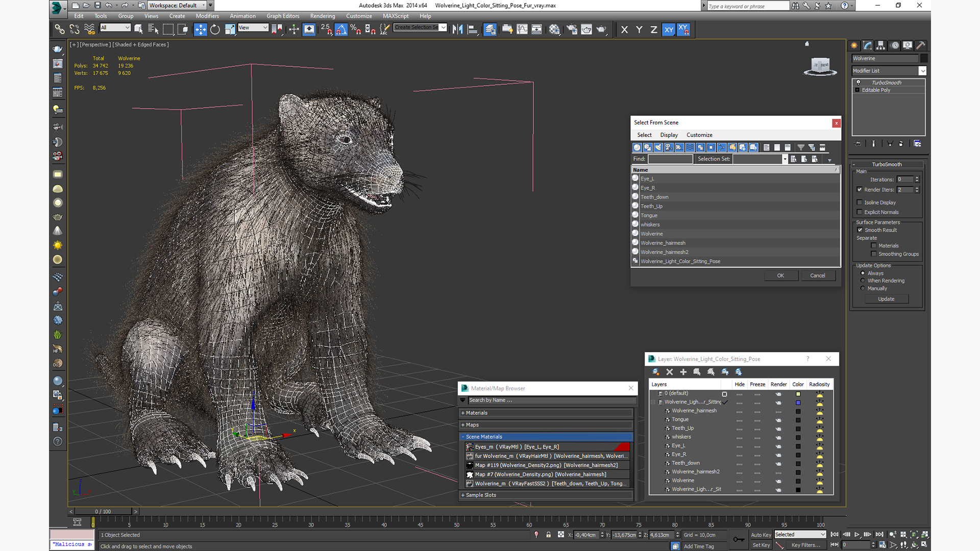Delete layer with X icon in Layer dialog
The width and height of the screenshot is (980, 551).
click(670, 372)
